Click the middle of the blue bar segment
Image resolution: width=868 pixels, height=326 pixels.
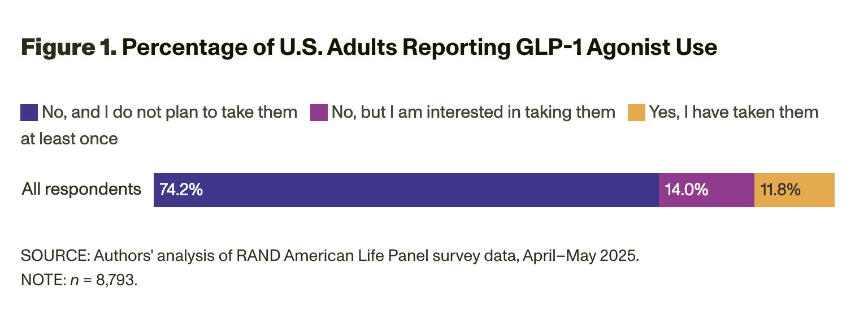coord(406,190)
